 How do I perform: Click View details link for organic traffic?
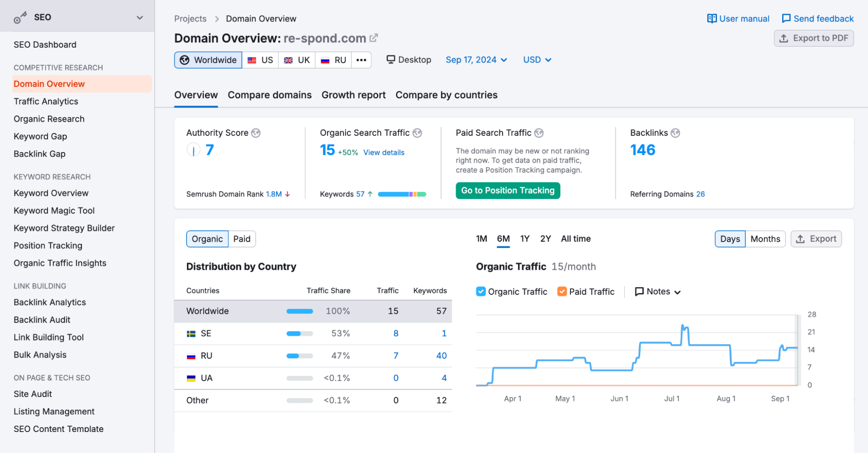click(x=384, y=153)
